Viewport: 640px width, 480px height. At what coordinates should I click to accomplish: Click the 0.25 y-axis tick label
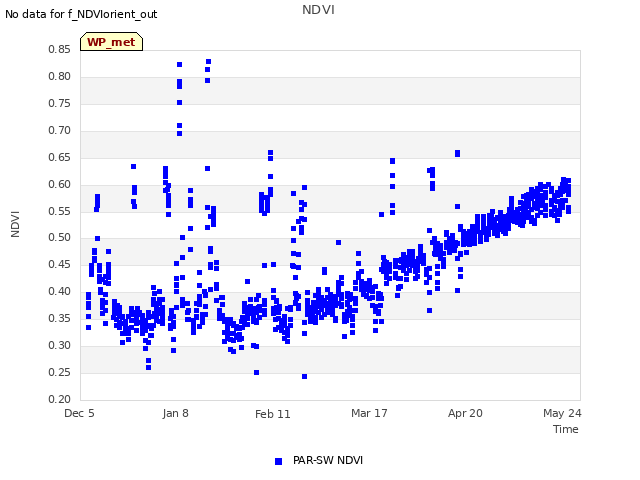point(59,372)
